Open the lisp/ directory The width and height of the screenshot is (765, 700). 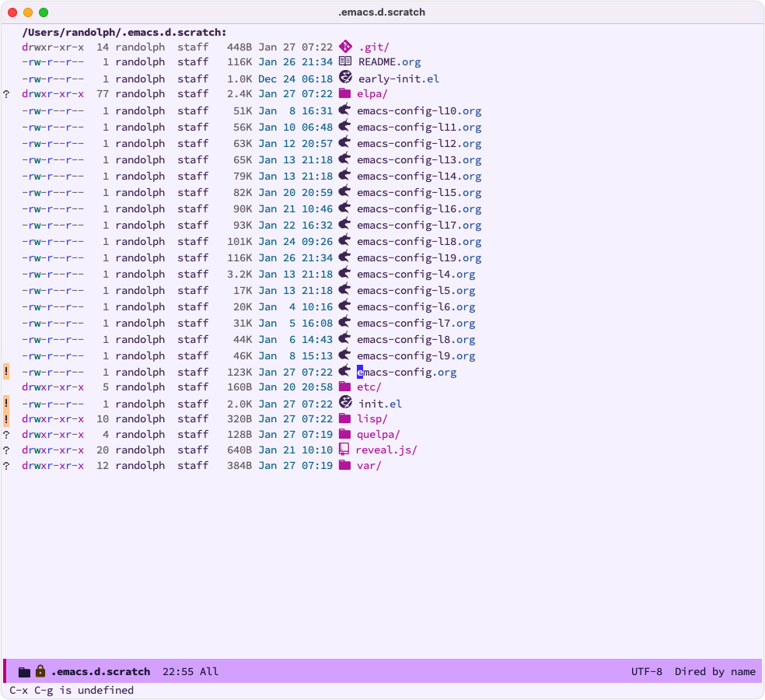coord(372,418)
